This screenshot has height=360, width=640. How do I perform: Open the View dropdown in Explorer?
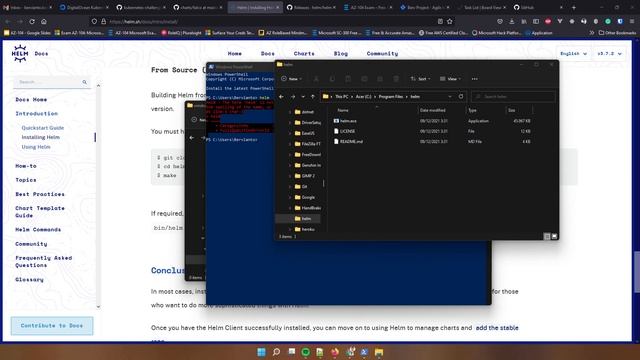click(x=450, y=79)
